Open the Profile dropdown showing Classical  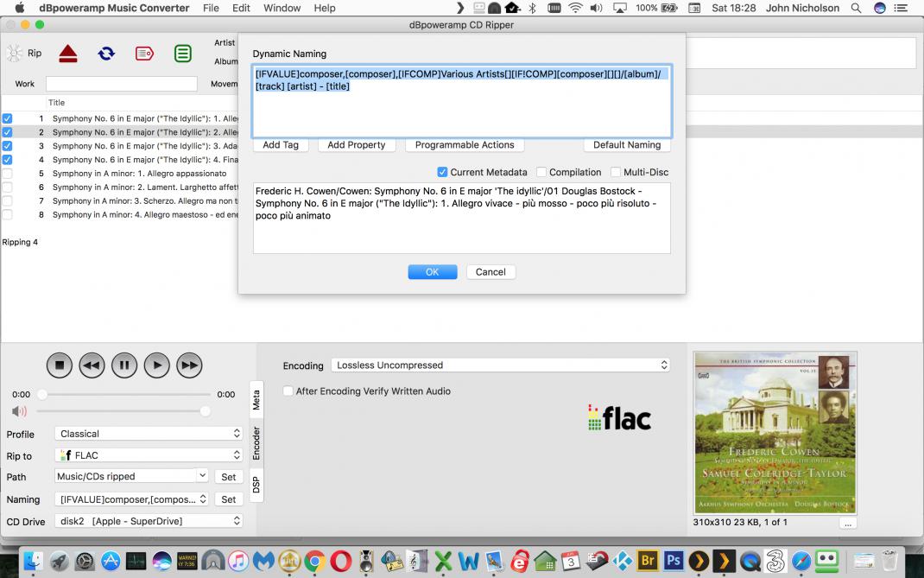pos(149,434)
